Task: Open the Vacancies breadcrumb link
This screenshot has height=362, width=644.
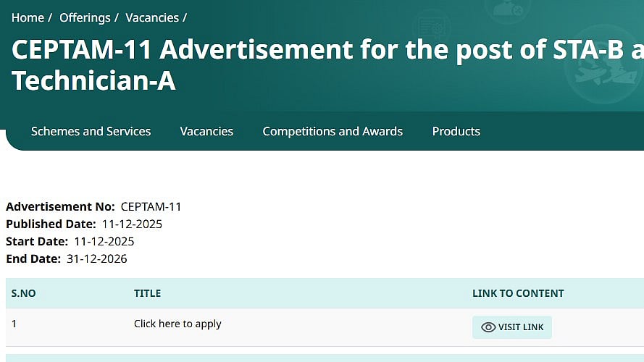Action: tap(151, 17)
